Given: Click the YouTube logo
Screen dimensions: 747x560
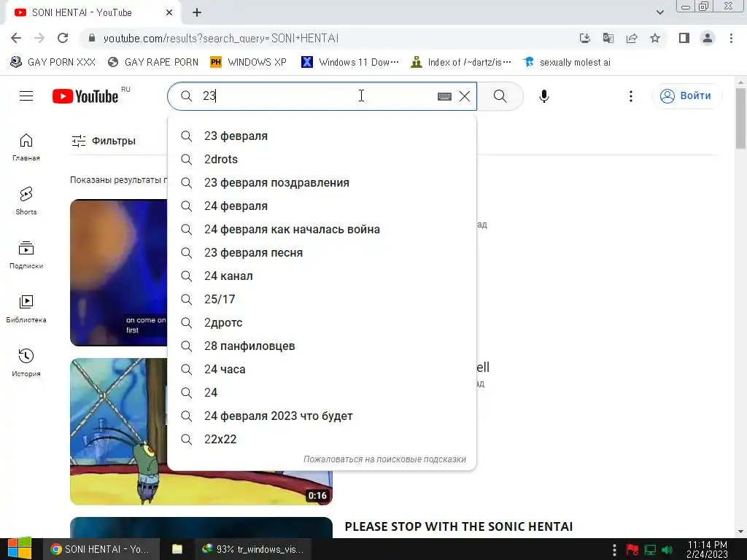Looking at the screenshot, I should (x=85, y=96).
